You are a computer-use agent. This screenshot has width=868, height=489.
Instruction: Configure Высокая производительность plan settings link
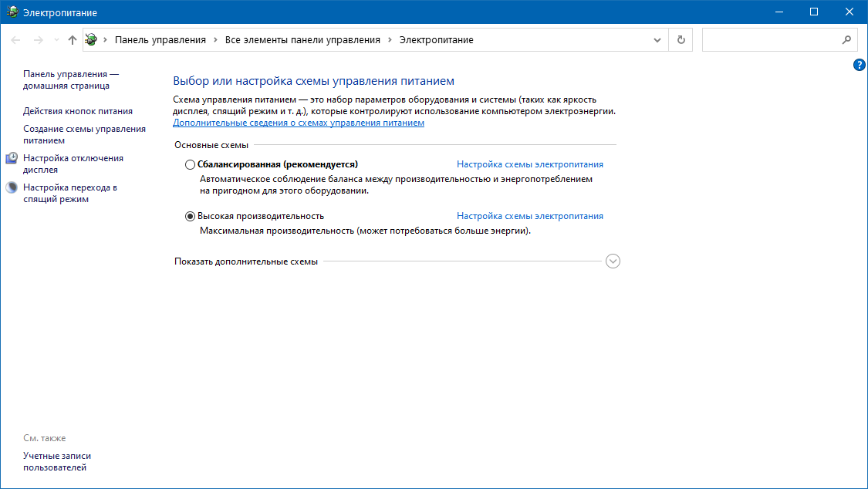(x=530, y=216)
